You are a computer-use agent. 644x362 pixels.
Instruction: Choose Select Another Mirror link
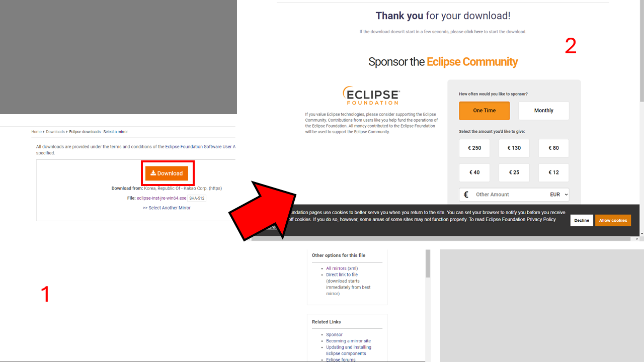(167, 208)
